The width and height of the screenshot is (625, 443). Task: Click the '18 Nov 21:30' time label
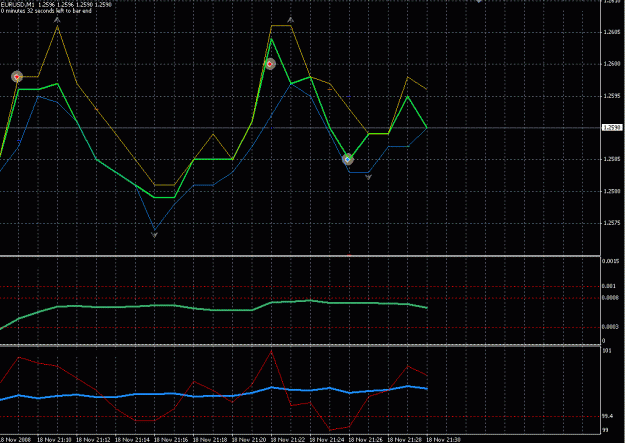click(x=444, y=439)
